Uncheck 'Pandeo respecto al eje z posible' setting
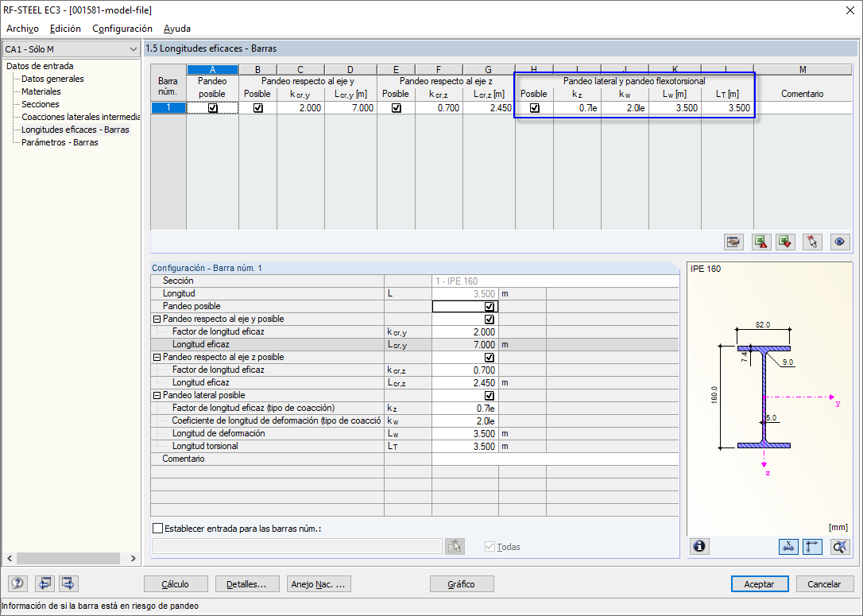The width and height of the screenshot is (863, 616). [489, 357]
